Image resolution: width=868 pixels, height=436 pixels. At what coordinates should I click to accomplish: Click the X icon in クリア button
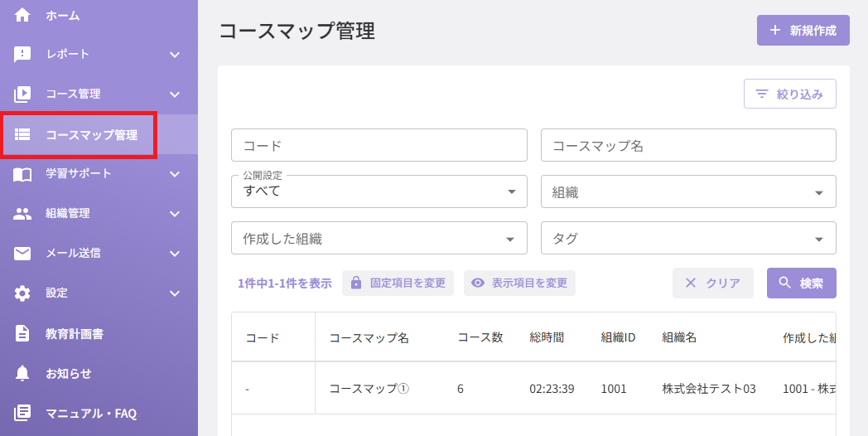(690, 283)
